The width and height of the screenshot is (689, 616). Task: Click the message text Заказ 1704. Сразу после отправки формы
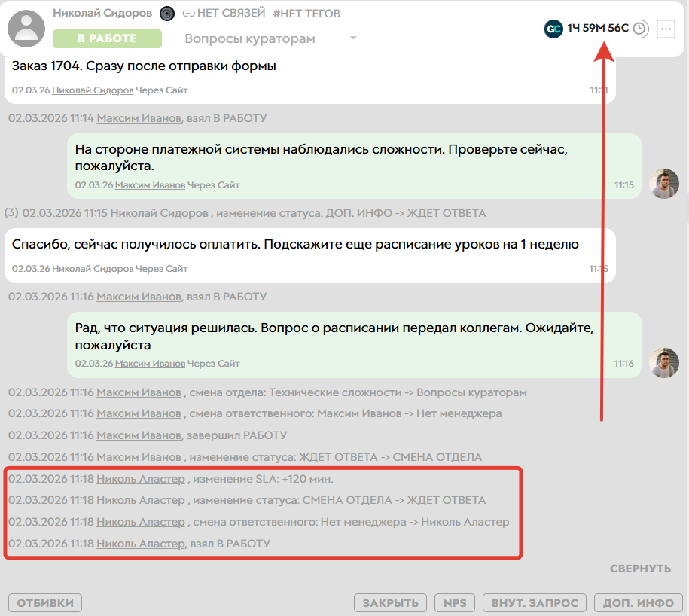[144, 66]
